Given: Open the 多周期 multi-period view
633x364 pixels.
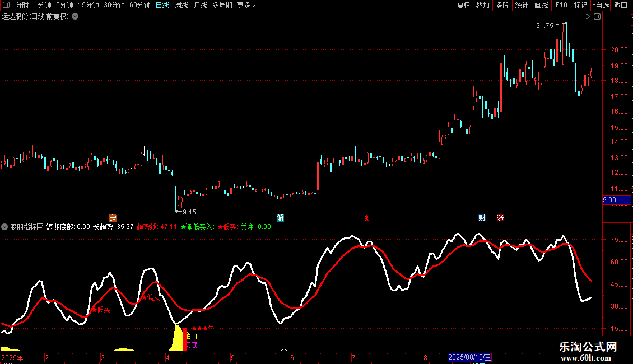Looking at the screenshot, I should pyautogui.click(x=222, y=5).
